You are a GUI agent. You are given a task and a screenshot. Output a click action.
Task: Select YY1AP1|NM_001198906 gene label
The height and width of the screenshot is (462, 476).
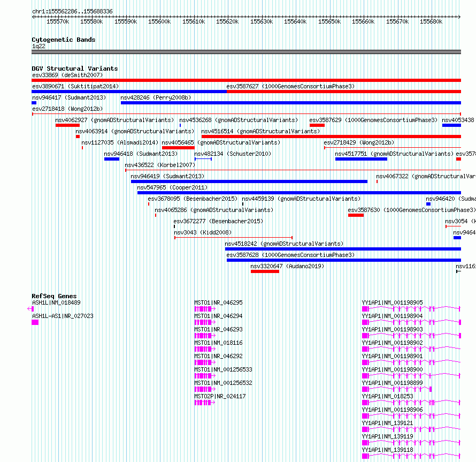tap(392, 410)
